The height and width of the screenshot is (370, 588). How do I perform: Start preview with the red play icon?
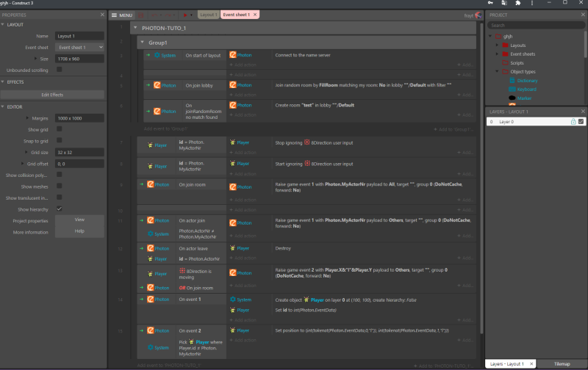[185, 15]
